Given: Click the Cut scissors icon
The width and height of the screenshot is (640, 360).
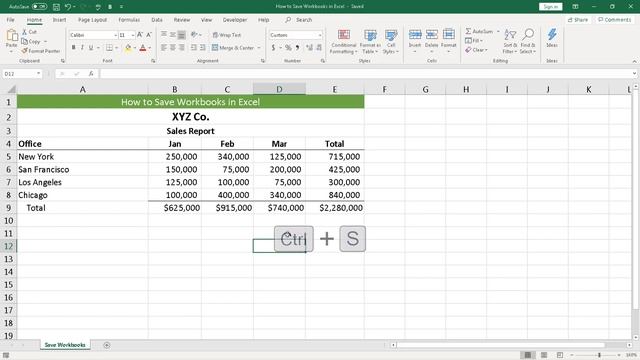Looking at the screenshot, I should click(x=24, y=32).
